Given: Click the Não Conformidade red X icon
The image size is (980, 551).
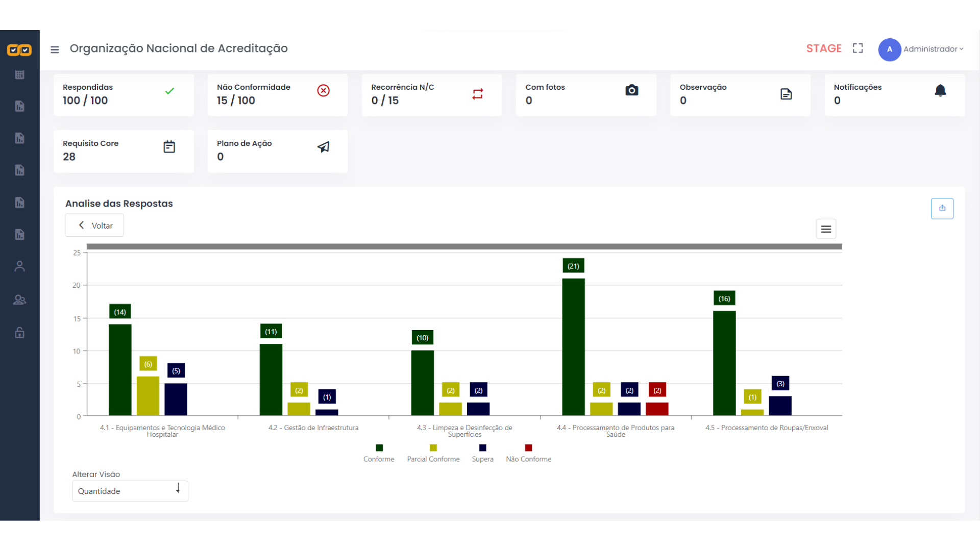Looking at the screenshot, I should pyautogui.click(x=323, y=91).
